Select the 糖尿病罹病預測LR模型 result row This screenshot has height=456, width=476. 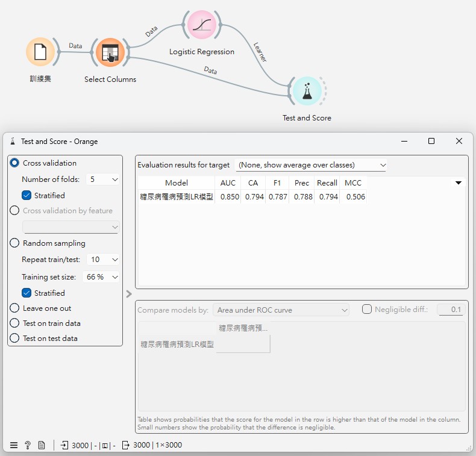pyautogui.click(x=177, y=197)
